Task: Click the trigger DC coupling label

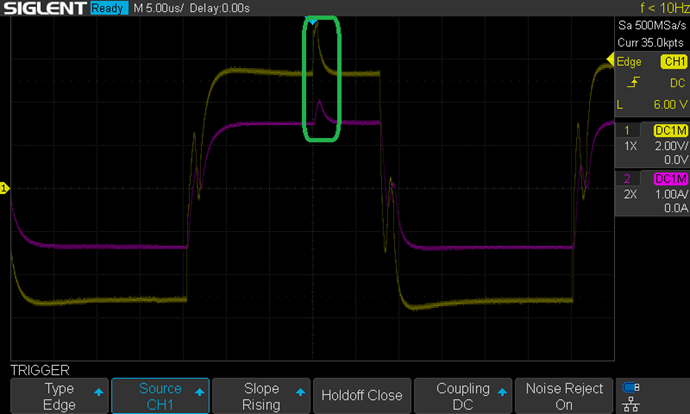Action: [x=678, y=83]
